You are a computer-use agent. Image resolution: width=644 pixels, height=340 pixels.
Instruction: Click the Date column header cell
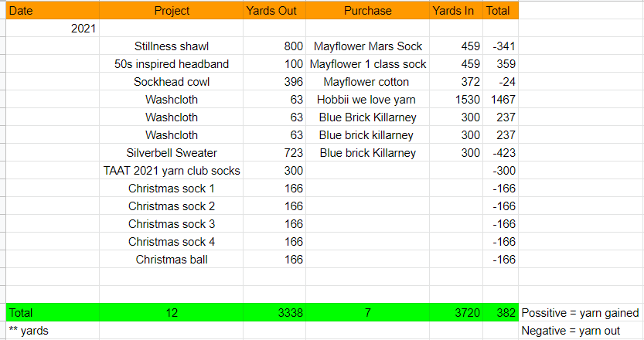(x=51, y=11)
